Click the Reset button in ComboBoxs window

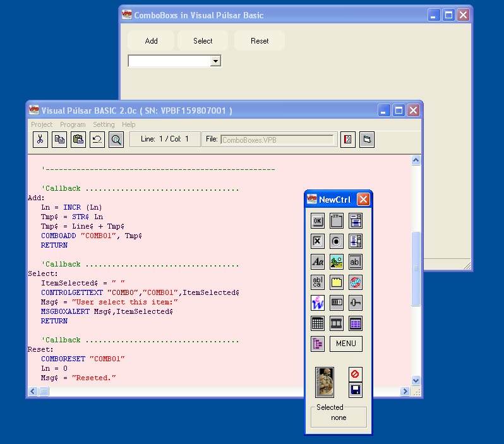tap(260, 41)
